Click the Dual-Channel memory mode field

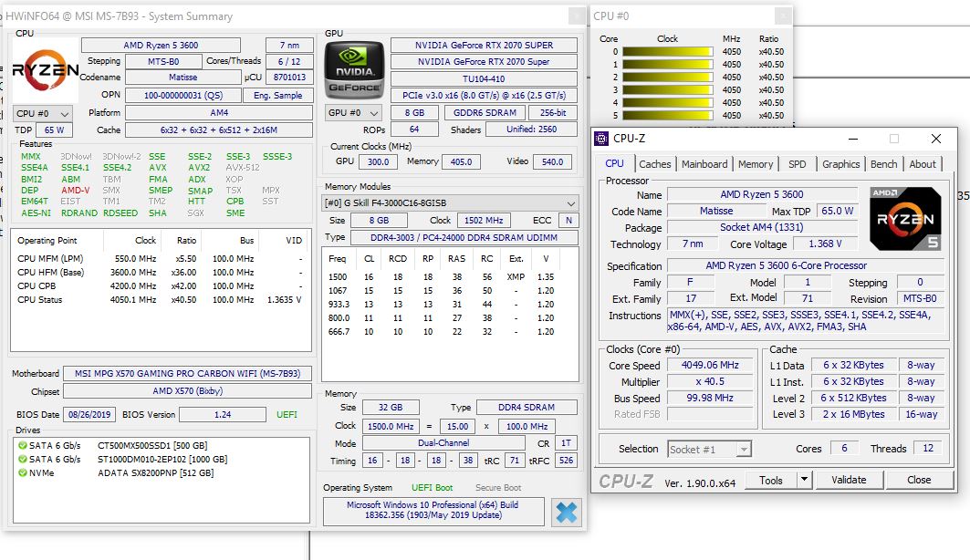(443, 443)
